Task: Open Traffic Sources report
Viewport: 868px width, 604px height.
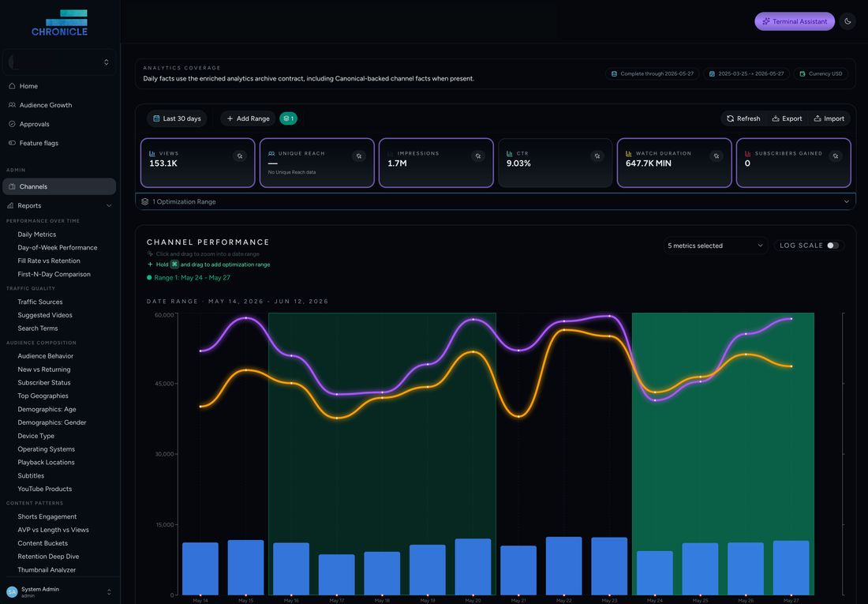Action: [x=40, y=302]
